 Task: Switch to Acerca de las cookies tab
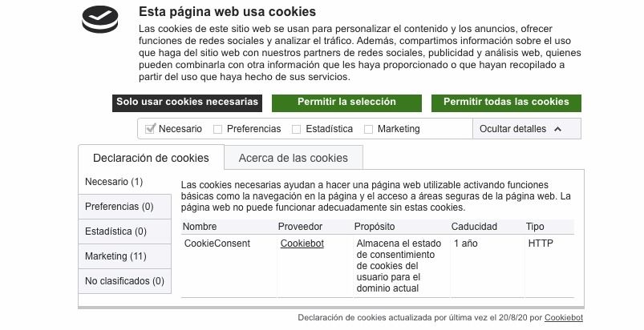pyautogui.click(x=294, y=158)
